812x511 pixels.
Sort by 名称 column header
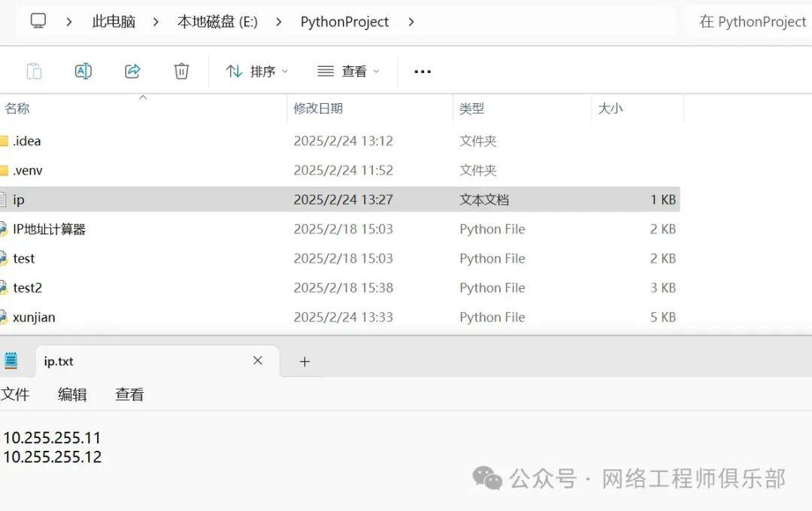(17, 108)
